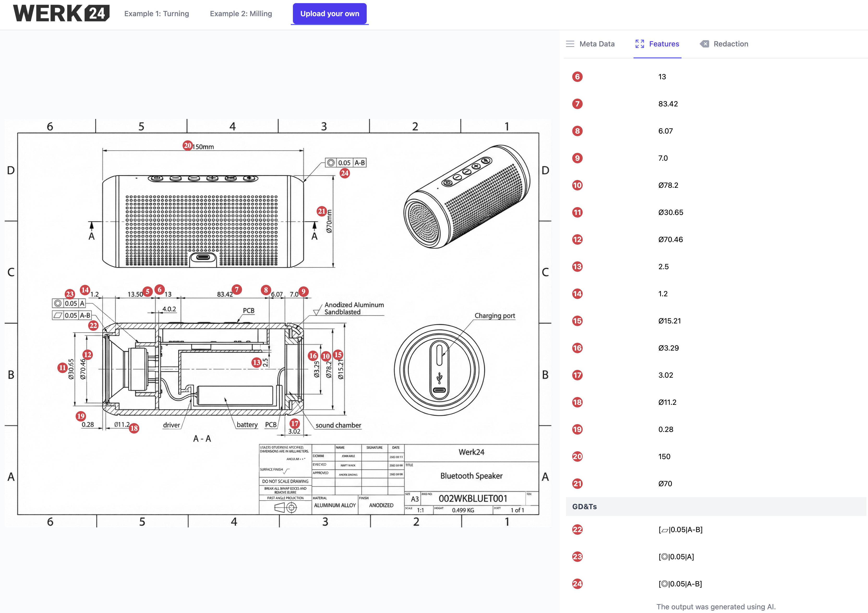Click the value Ø15.21 in the list
Image resolution: width=868 pixels, height=613 pixels.
tap(670, 321)
